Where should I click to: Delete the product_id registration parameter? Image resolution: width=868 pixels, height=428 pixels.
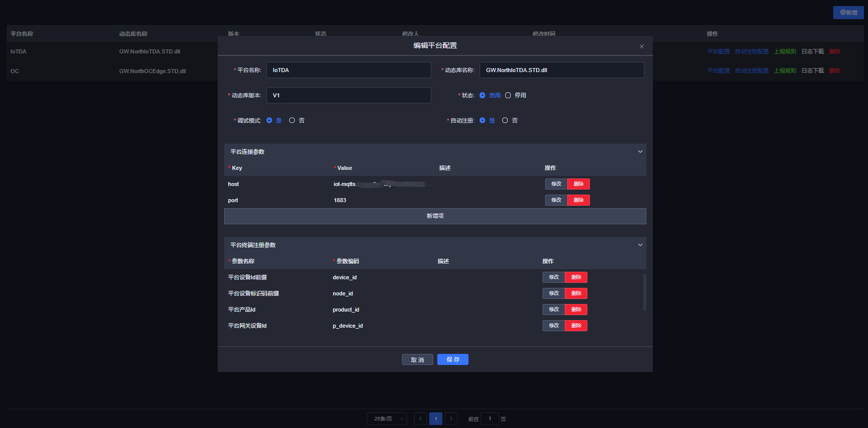[x=576, y=310]
